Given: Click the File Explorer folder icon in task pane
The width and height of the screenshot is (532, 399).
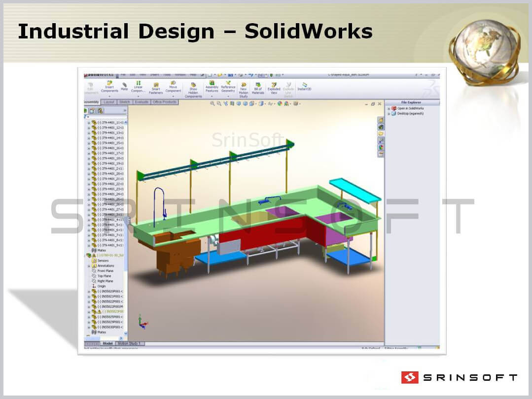Looking at the screenshot, I should (381, 134).
